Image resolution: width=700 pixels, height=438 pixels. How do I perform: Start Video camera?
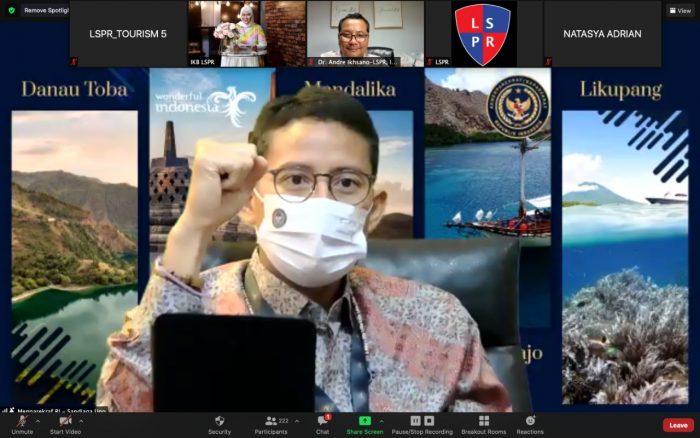tap(65, 424)
